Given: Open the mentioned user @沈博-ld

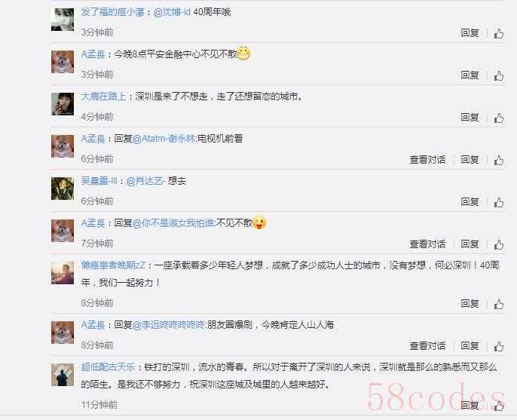Looking at the screenshot, I should 172,12.
